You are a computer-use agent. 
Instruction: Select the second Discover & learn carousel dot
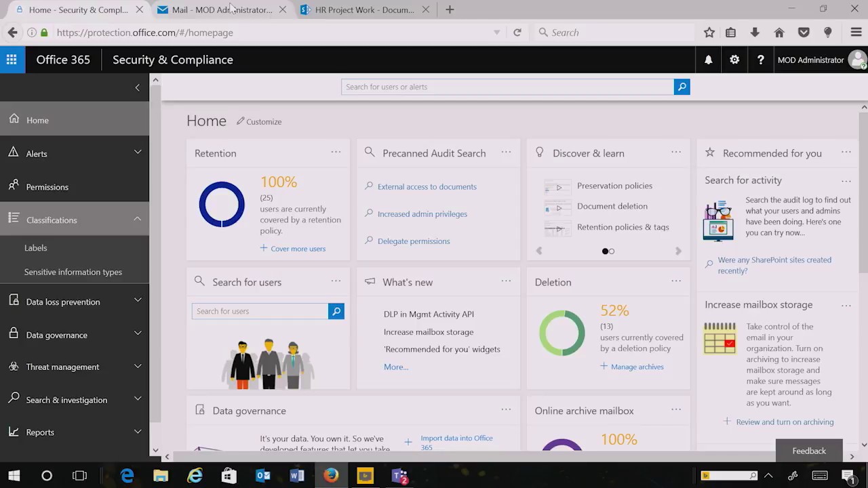[612, 251]
